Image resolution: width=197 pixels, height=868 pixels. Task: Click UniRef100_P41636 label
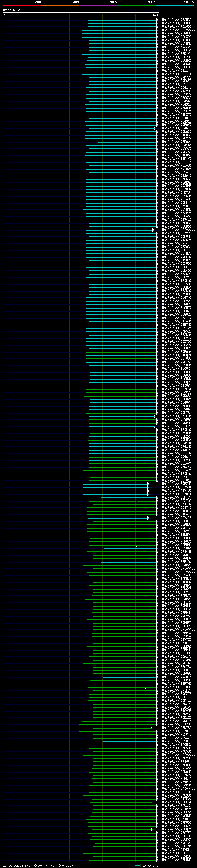point(176,321)
